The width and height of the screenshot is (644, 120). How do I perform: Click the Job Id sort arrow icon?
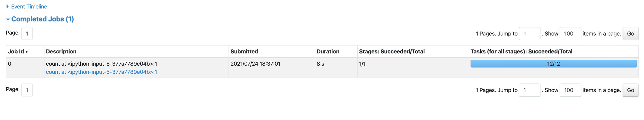point(27,52)
